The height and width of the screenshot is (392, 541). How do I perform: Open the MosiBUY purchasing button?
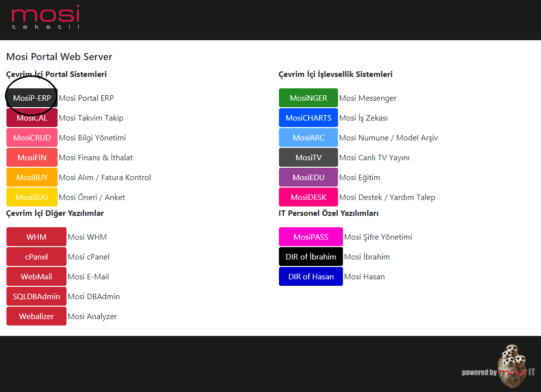coord(32,177)
